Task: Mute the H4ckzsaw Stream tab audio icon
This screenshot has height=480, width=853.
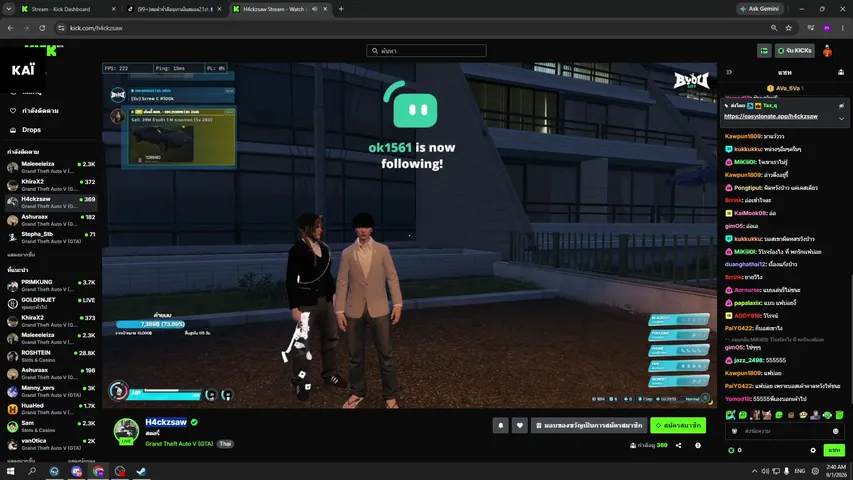Action: pyautogui.click(x=314, y=9)
